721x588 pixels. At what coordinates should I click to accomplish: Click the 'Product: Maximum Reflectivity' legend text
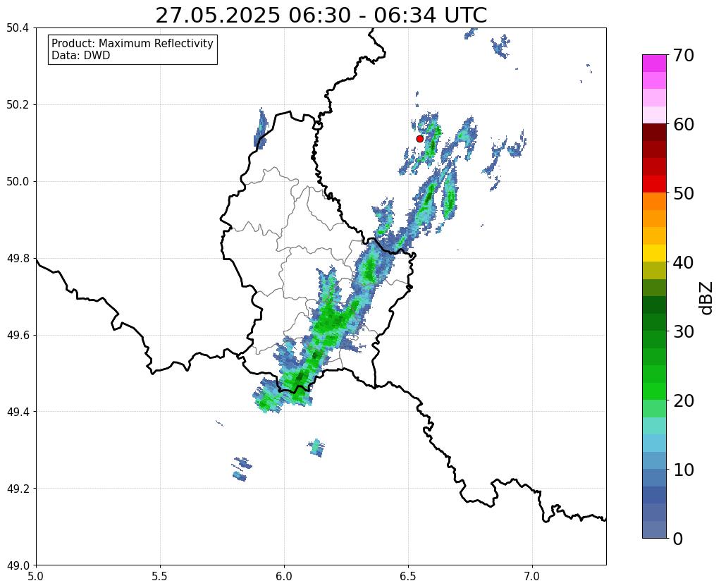point(133,43)
